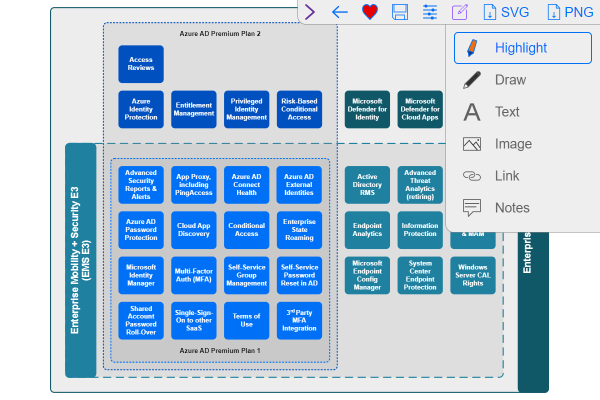Click the orange highlighter marker icon
The height and width of the screenshot is (400, 600).
point(472,48)
